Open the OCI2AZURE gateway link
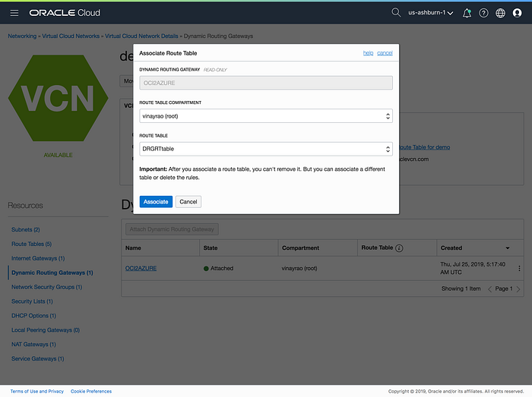532x397 pixels. (x=141, y=268)
